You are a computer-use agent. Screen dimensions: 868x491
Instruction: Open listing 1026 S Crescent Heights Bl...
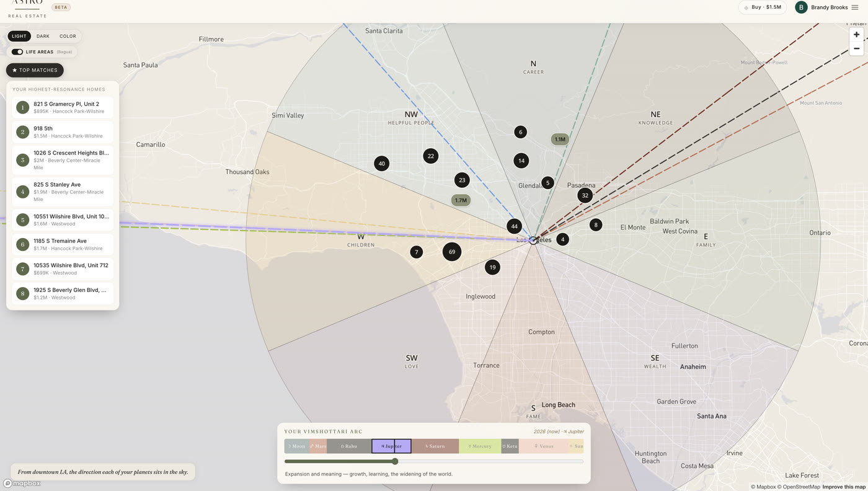pyautogui.click(x=63, y=160)
